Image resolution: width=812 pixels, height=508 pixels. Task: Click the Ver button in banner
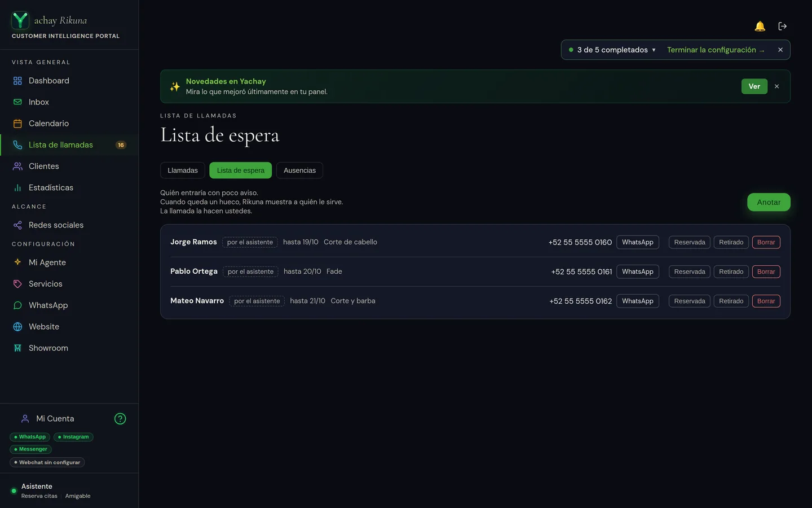pyautogui.click(x=754, y=86)
